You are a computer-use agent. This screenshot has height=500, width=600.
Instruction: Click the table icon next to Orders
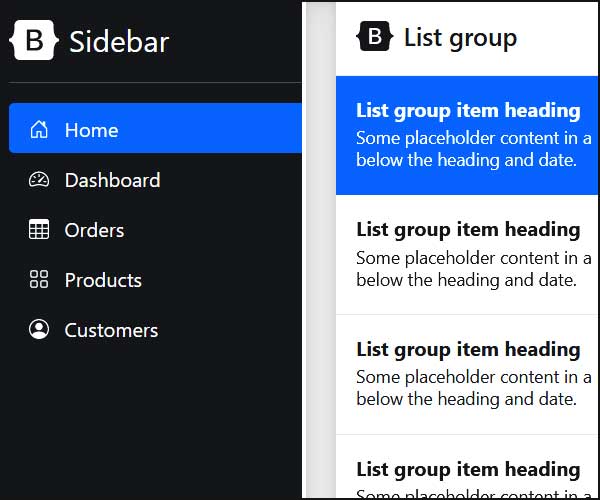[x=39, y=229]
